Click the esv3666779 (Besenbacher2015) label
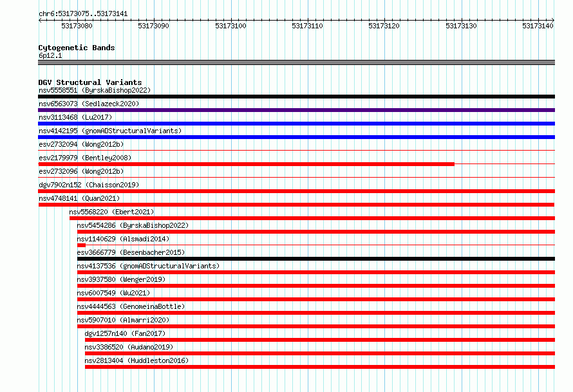 tap(131, 252)
